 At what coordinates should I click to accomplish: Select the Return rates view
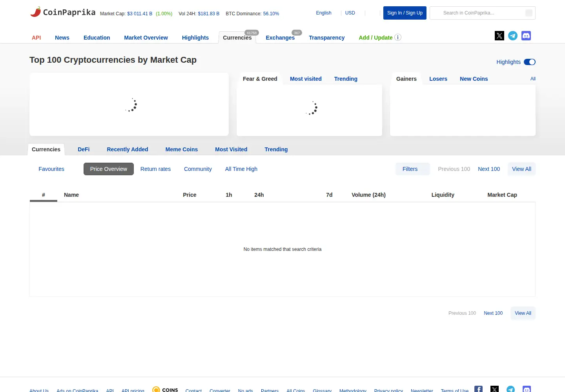click(155, 169)
